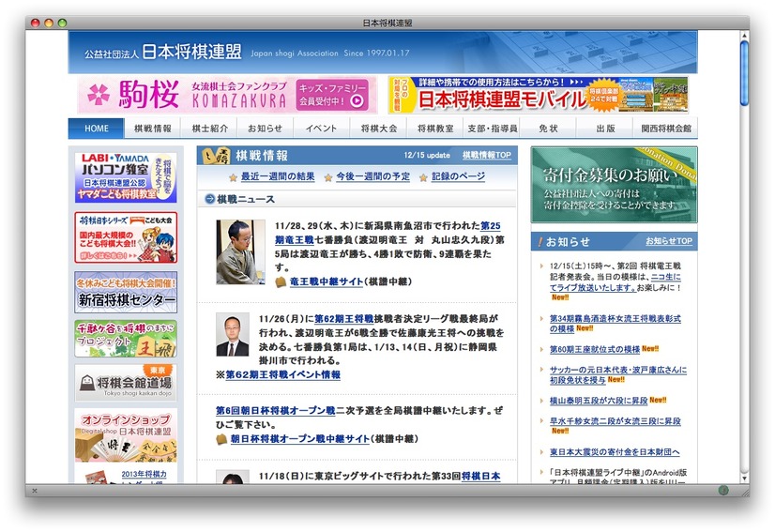
Task: Open the 棋士紹介 navigation tab
Action: [209, 128]
